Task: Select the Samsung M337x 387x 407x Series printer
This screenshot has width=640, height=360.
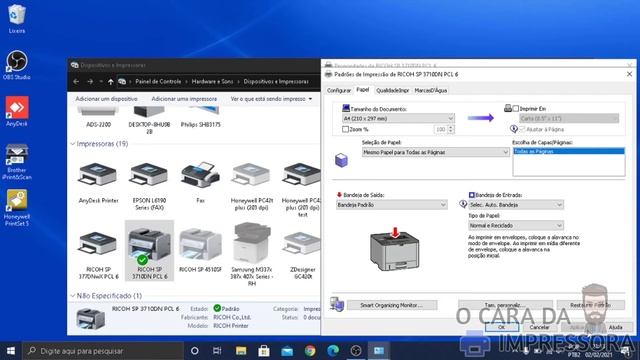Action: [x=251, y=254]
